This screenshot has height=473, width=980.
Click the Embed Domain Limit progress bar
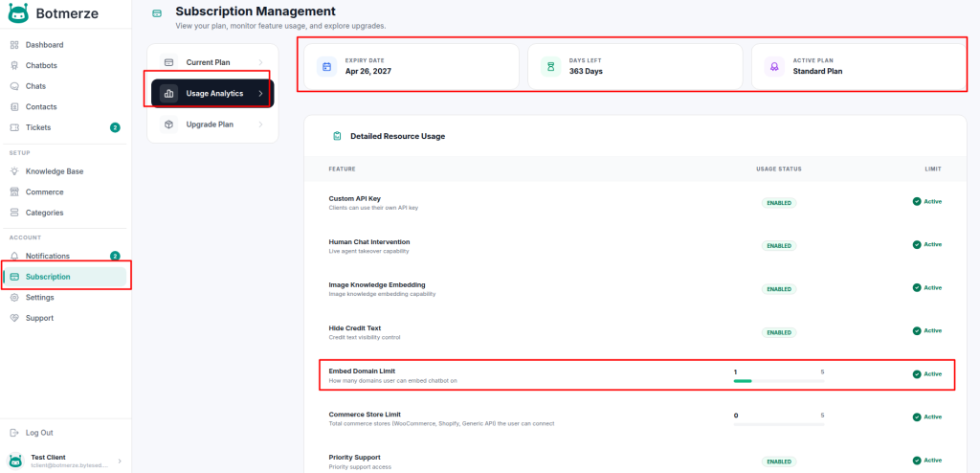pyautogui.click(x=779, y=380)
